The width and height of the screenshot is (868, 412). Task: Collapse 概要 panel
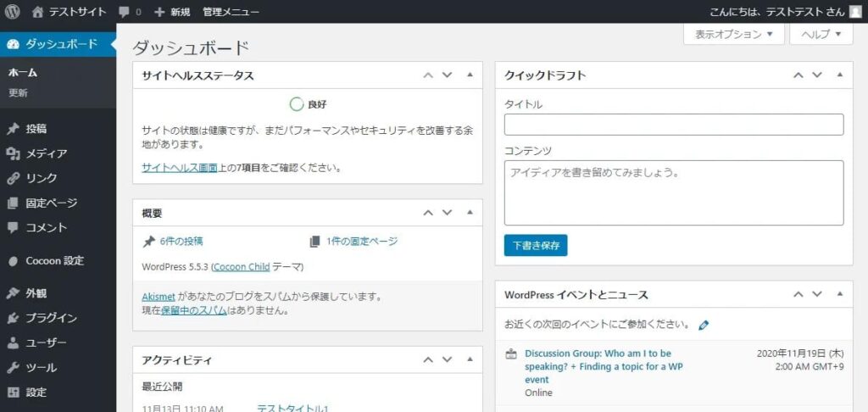[470, 212]
